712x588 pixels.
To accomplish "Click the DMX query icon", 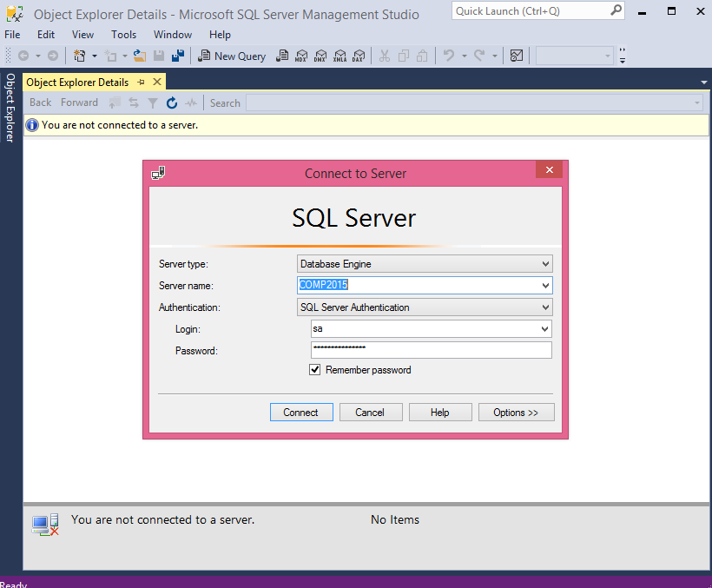I will point(320,56).
